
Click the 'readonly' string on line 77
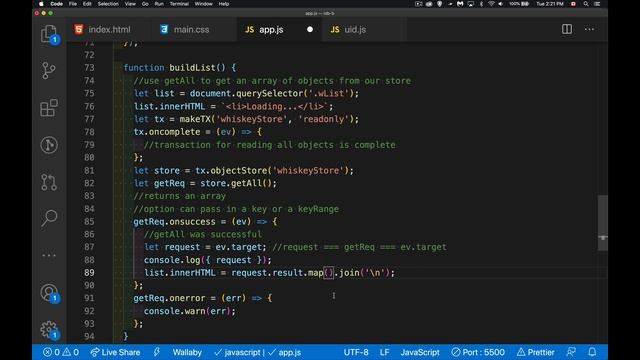pos(324,119)
